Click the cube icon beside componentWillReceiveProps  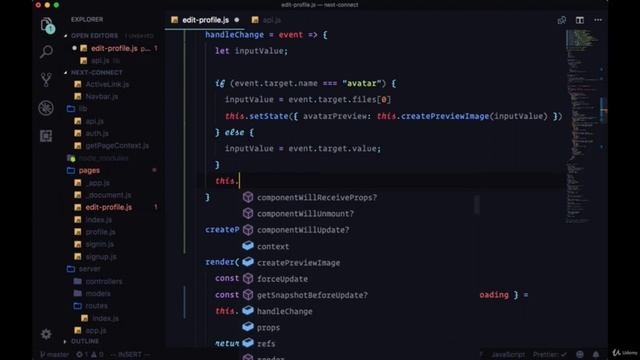[248, 197]
